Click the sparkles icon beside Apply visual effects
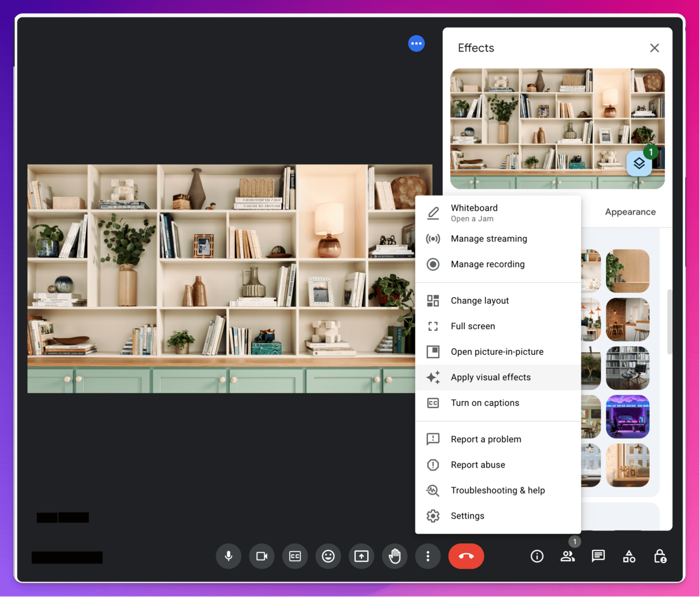This screenshot has height=597, width=700. click(433, 378)
